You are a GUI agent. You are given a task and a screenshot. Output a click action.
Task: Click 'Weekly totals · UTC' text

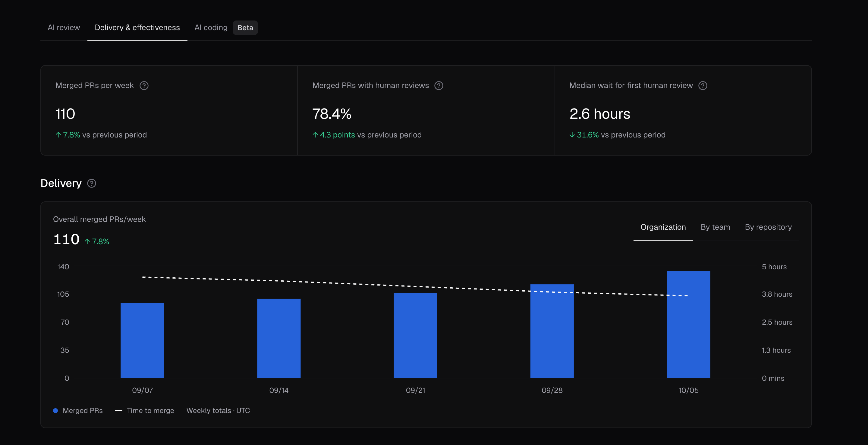[218, 411]
